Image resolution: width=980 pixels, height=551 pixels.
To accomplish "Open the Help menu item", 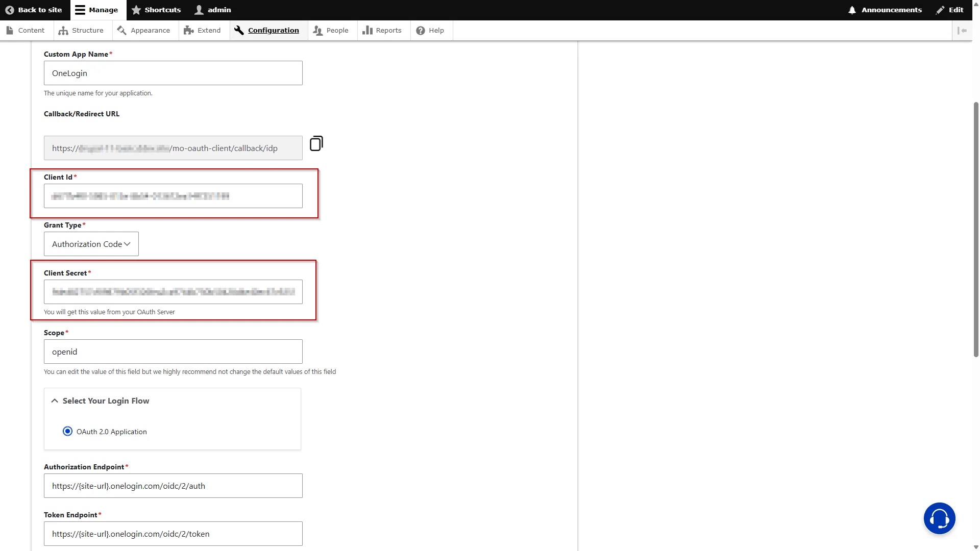I will click(x=430, y=30).
